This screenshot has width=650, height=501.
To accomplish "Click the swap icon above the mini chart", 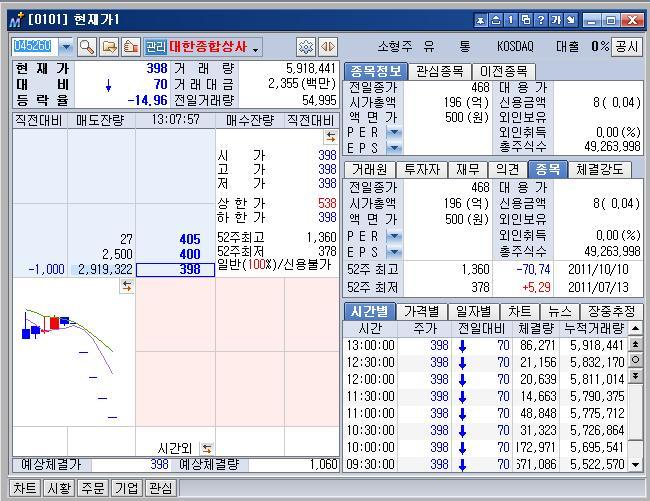I will click(x=127, y=286).
